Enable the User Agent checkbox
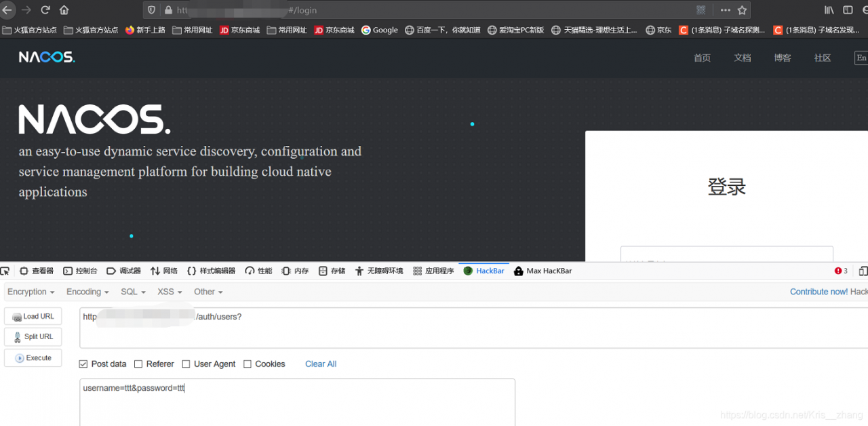This screenshot has height=426, width=868. pos(186,364)
